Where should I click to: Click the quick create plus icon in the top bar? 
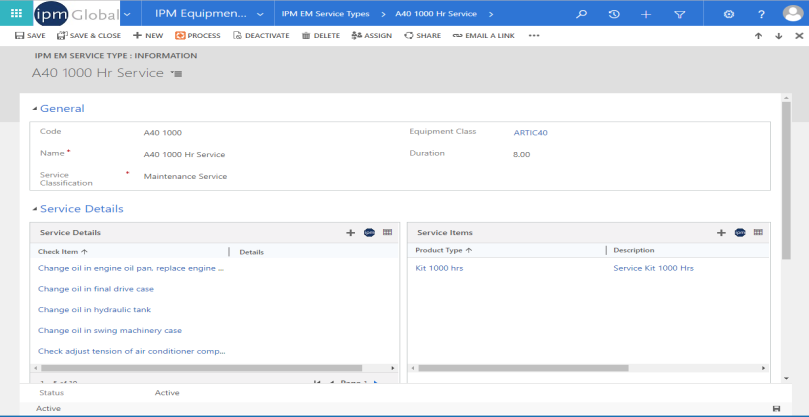[x=646, y=14]
